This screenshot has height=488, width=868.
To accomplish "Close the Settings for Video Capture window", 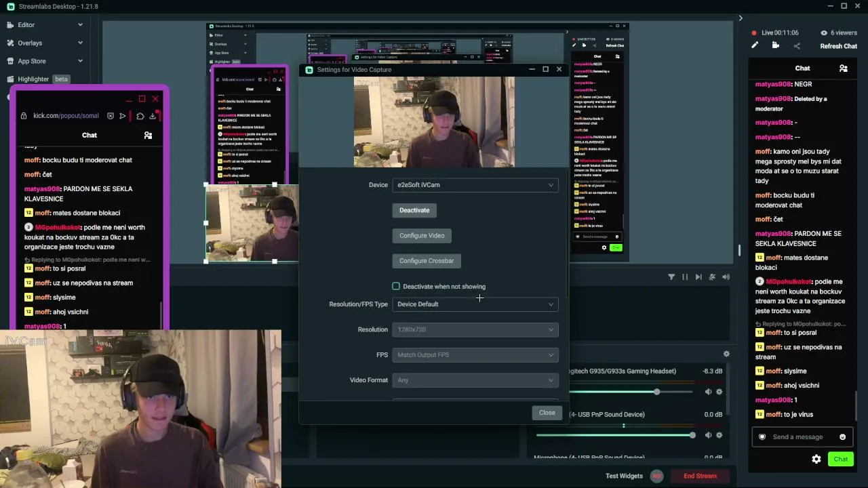I will [x=559, y=69].
